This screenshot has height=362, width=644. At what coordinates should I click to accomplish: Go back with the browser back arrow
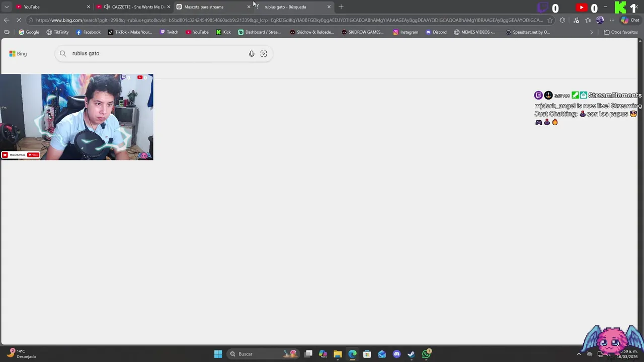(6, 20)
